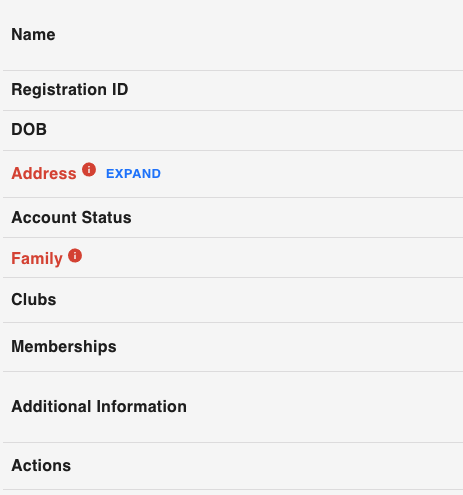Click the info icon beside Address

coord(89,169)
